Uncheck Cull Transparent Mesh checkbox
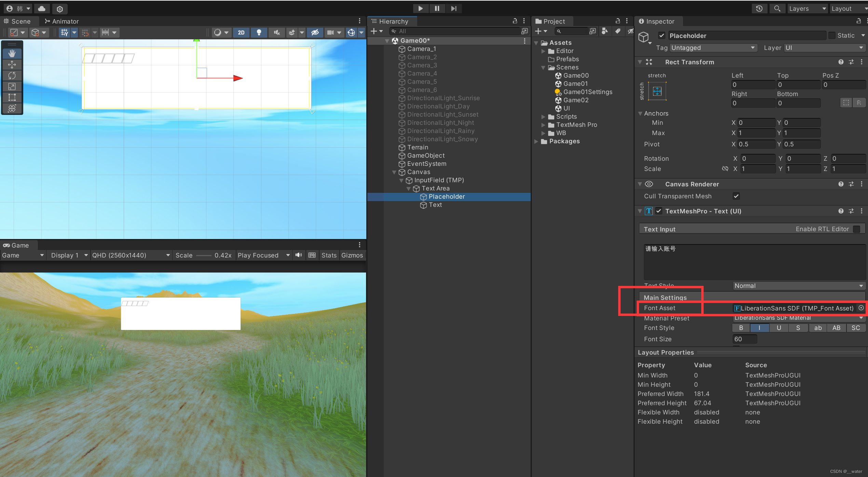The image size is (868, 477). (x=736, y=196)
